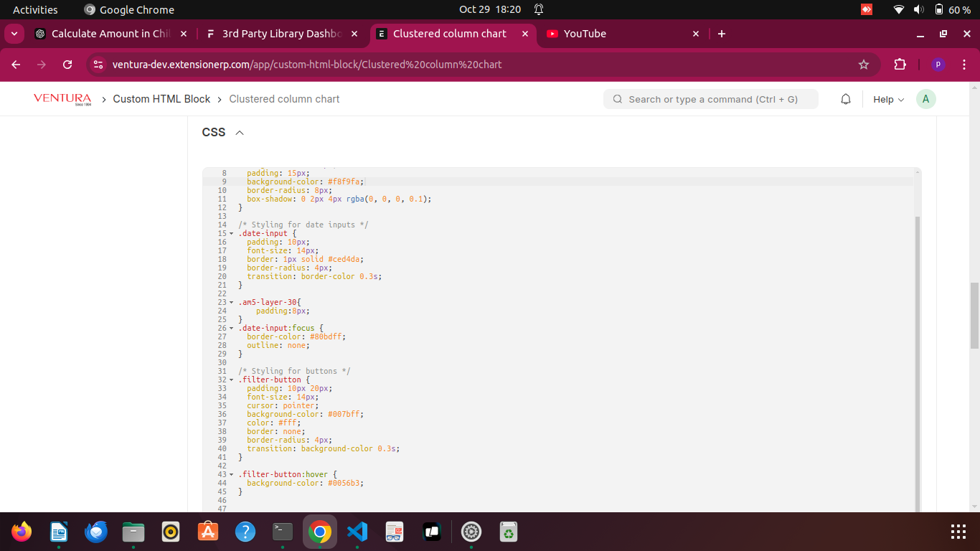Focus the Search or type a command field
Viewport: 980px width, 551px height.
click(x=711, y=99)
